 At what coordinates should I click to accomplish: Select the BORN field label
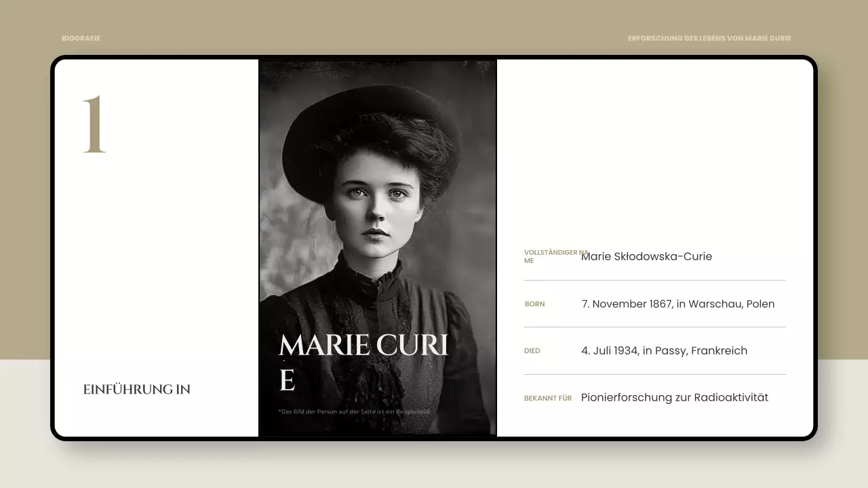pos(534,304)
